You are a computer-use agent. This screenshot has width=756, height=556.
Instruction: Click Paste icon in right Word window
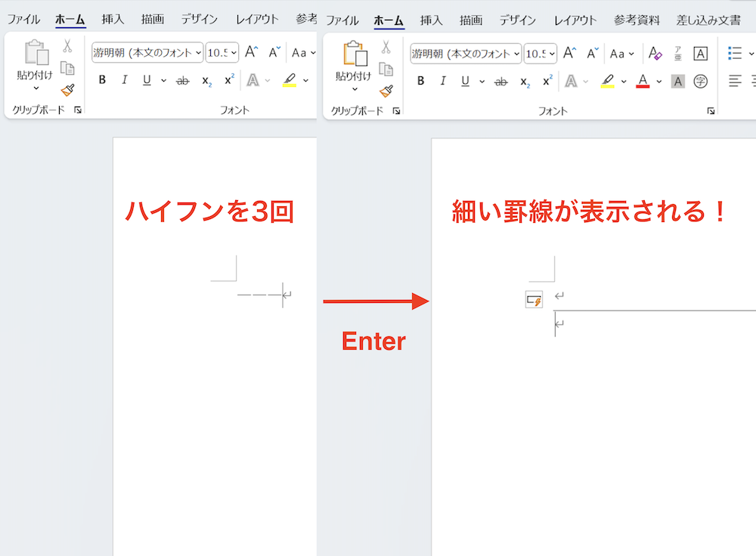[x=355, y=53]
